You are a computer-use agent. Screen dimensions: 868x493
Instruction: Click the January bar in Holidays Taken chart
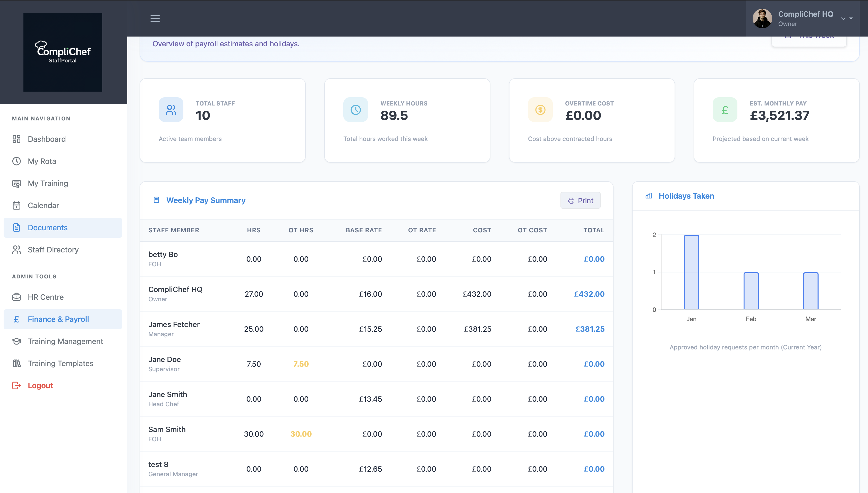691,271
